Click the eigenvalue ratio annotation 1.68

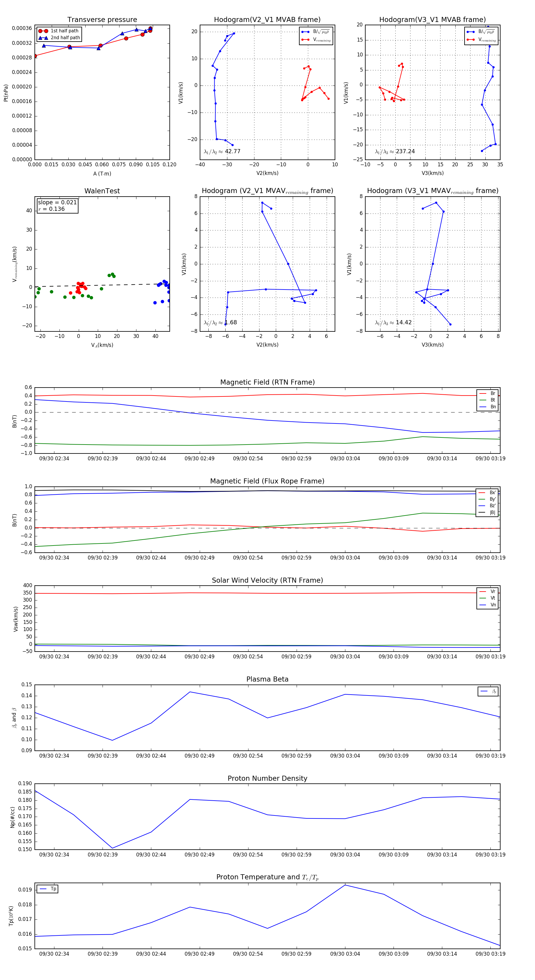(x=220, y=323)
